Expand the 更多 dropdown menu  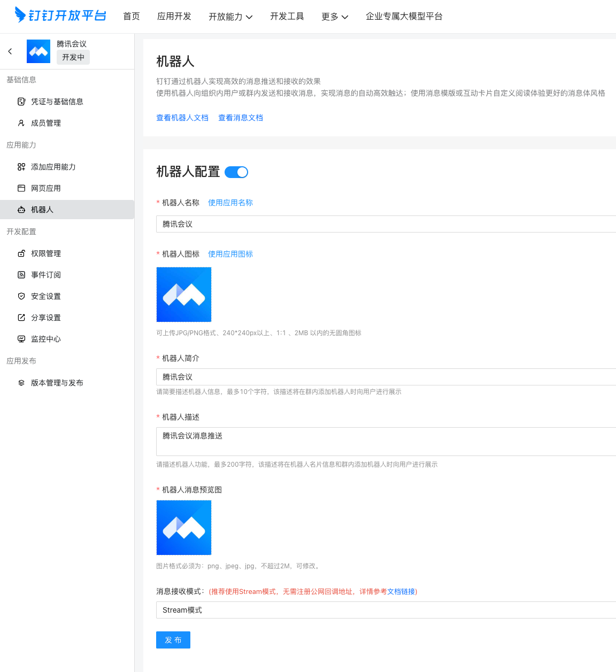click(335, 17)
